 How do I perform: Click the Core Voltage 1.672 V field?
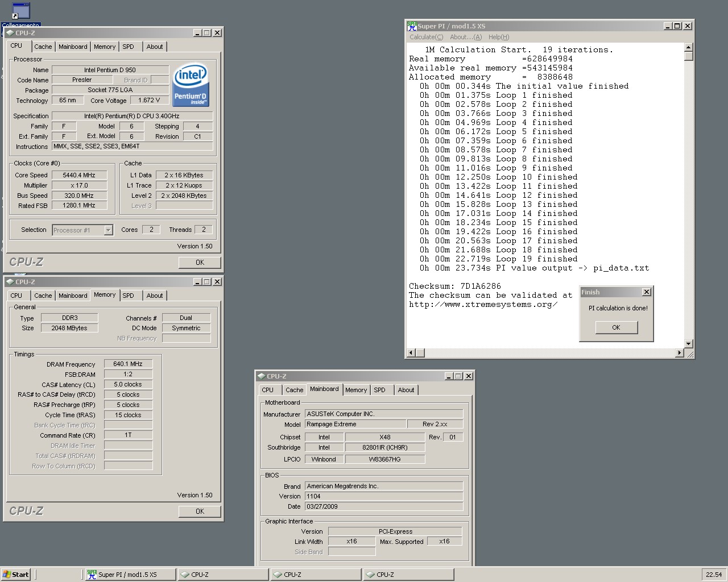click(149, 100)
